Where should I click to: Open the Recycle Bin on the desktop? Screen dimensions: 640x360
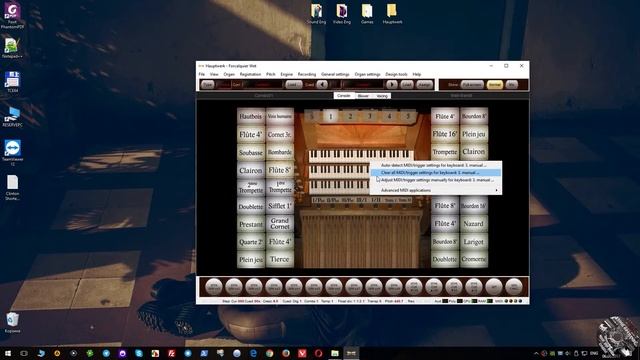(12, 323)
